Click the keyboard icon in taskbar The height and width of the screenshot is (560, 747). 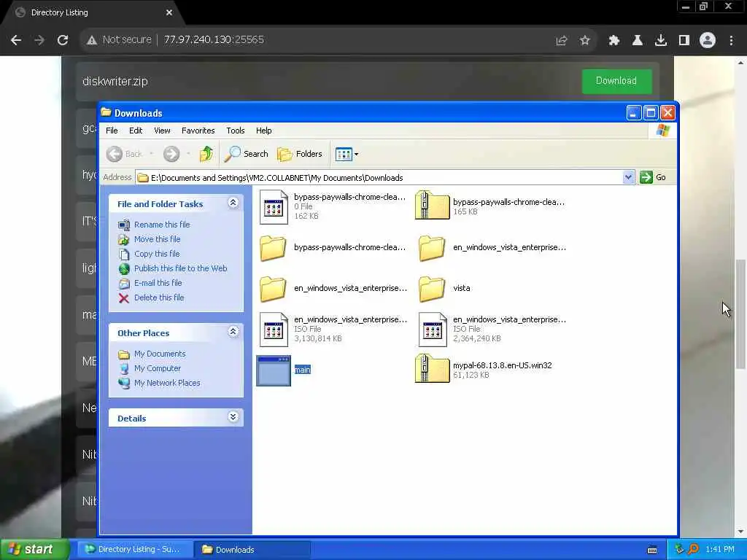652,550
